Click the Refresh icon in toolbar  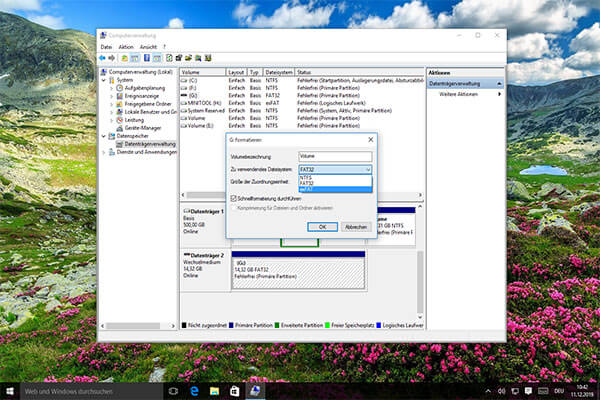pos(169,58)
